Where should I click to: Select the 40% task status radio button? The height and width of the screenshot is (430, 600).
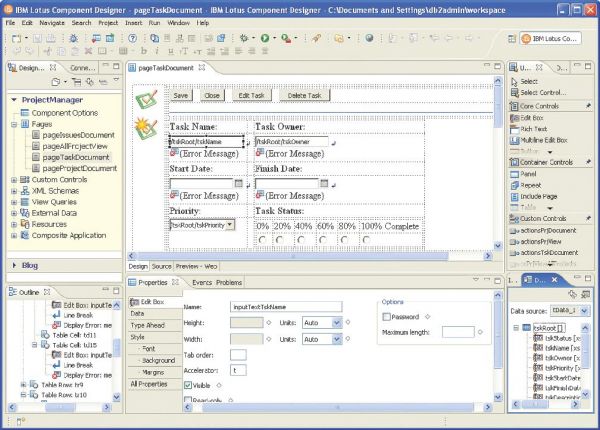302,240
